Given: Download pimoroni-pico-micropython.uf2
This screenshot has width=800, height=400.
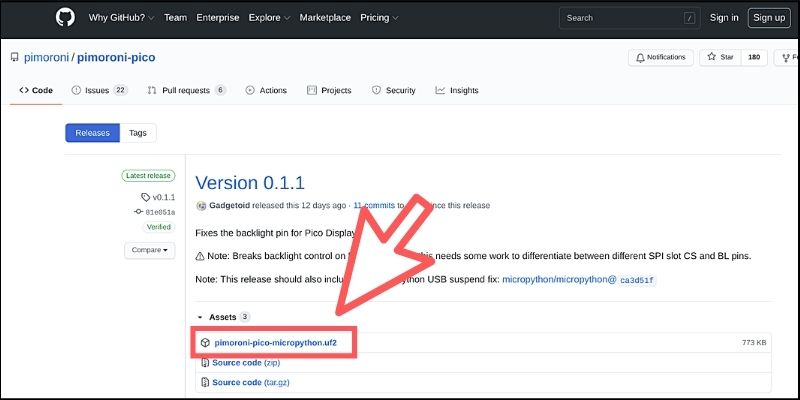Looking at the screenshot, I should (276, 343).
